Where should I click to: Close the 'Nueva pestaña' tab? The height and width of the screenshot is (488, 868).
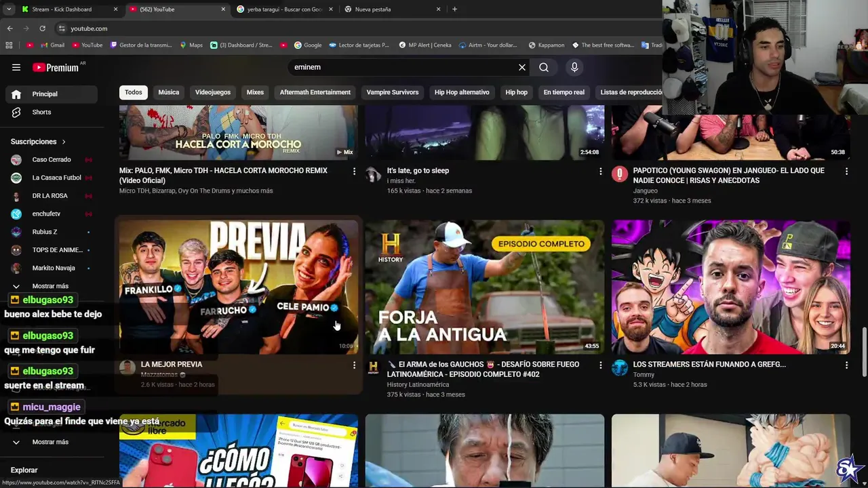point(439,9)
